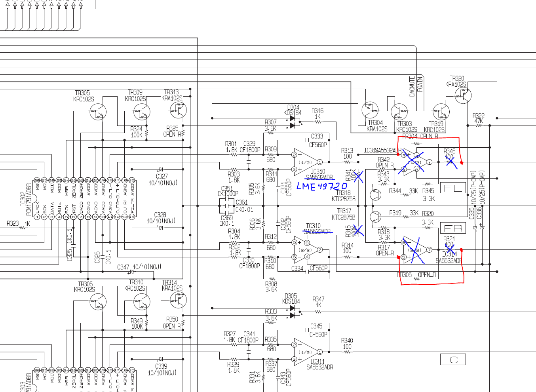Click the TR305 KRC102S transistor symbol

(98, 112)
